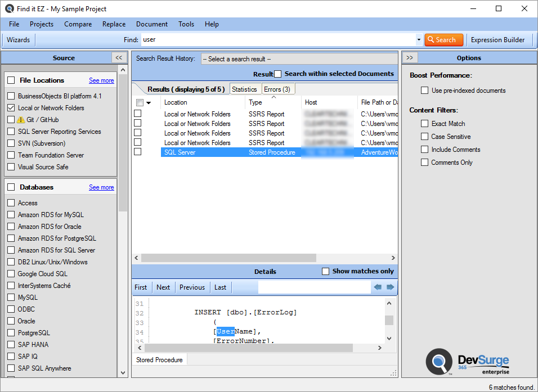Select the Stored Procedure bottom tab

pos(159,360)
